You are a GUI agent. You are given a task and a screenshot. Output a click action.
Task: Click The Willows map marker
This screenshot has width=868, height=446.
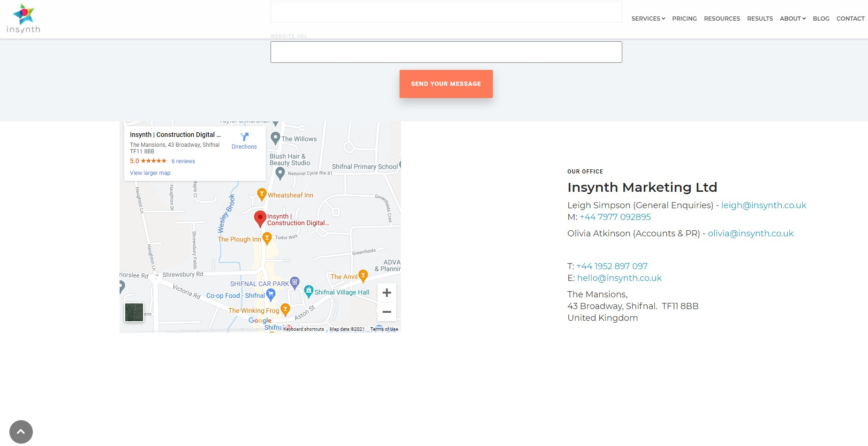tap(276, 138)
